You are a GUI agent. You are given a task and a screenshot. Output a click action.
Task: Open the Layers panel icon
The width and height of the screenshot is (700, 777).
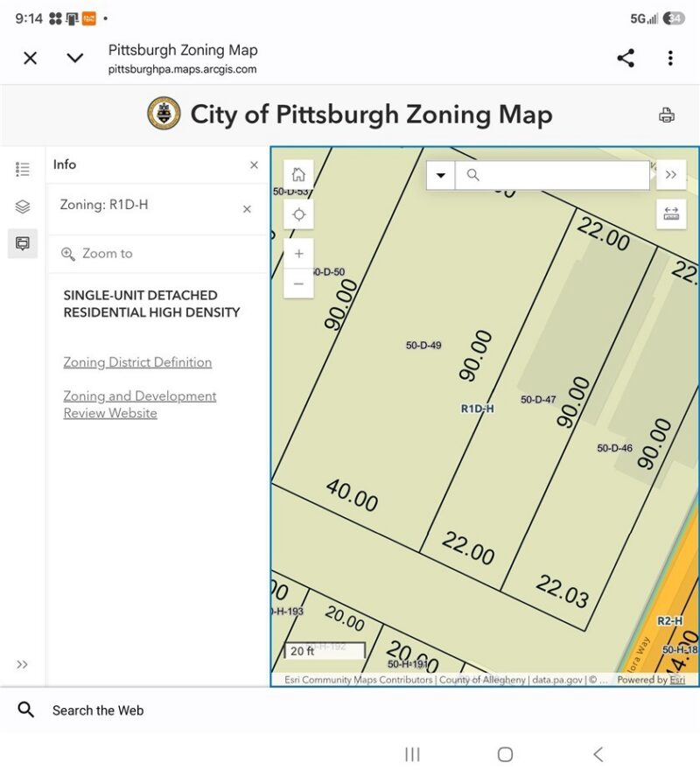coord(22,206)
